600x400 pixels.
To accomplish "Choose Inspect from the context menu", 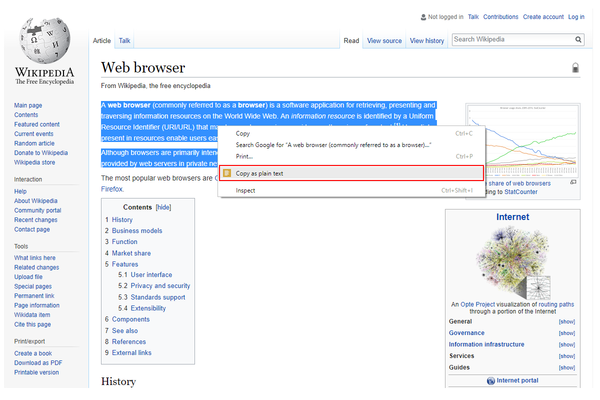I will pyautogui.click(x=246, y=190).
